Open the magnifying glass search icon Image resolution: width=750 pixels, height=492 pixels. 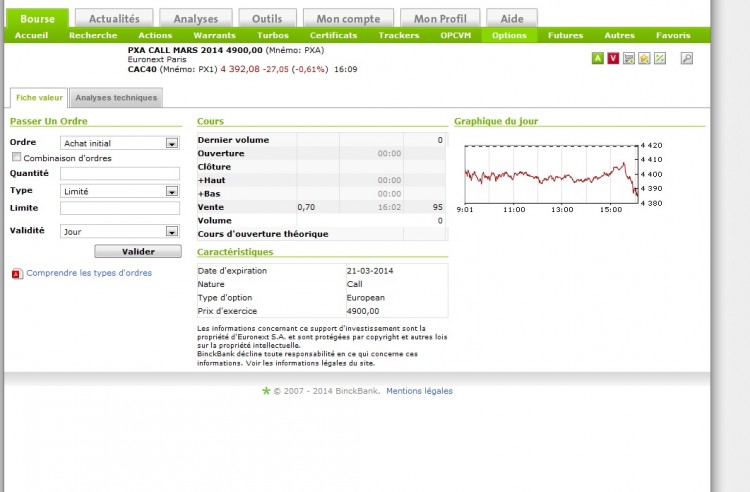[686, 58]
